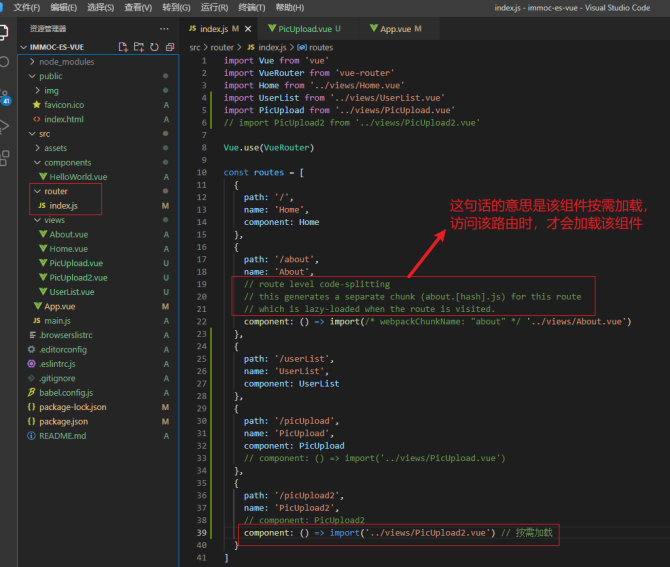Expand the node_modules folder
This screenshot has width=670, height=567.
(x=32, y=62)
